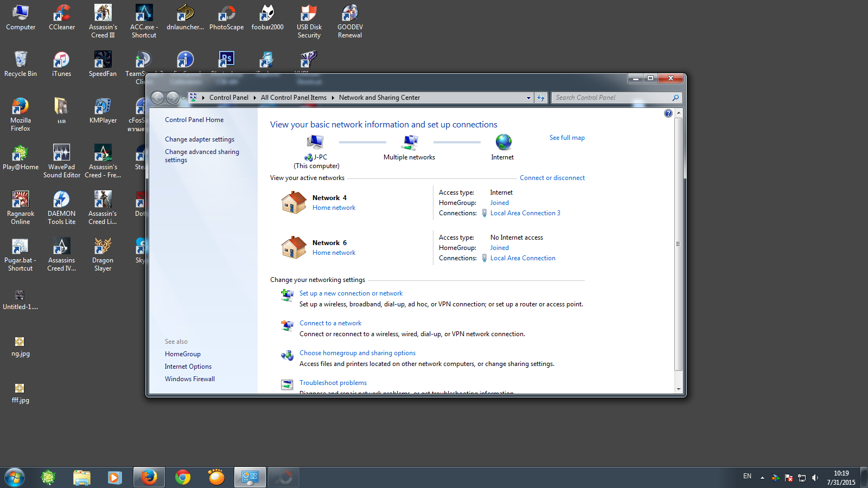868x488 pixels.
Task: Click the J-PC computer icon
Action: [315, 142]
